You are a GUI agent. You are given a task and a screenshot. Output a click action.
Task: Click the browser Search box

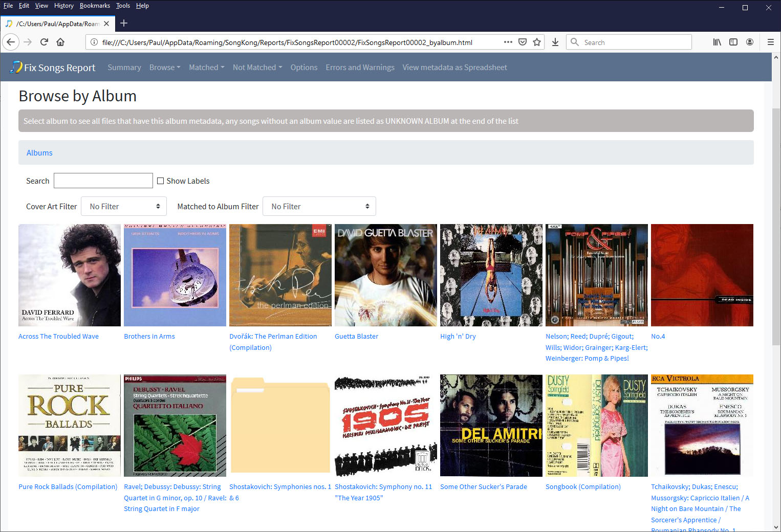click(629, 42)
